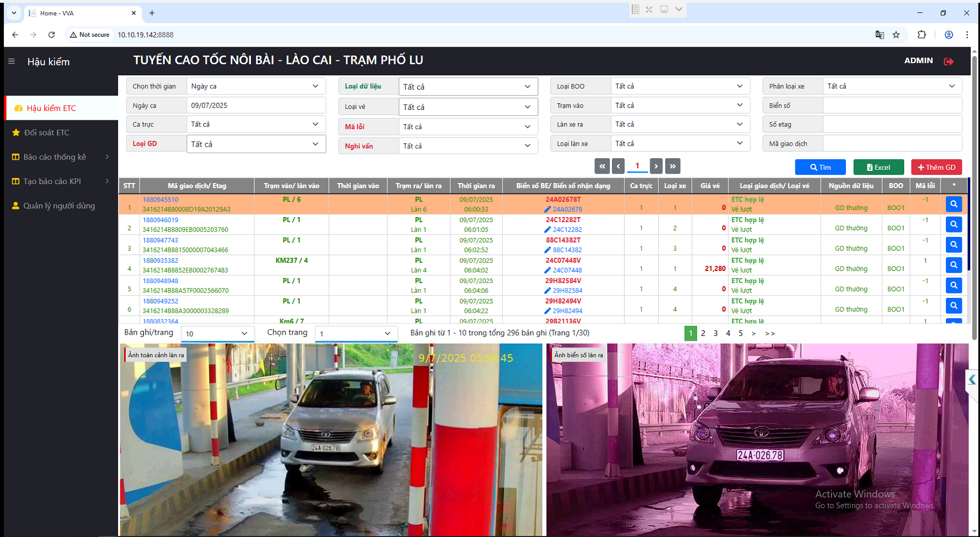Viewport: 980px width, 537px height.
Task: Bookmark page with the star icon
Action: tap(896, 35)
